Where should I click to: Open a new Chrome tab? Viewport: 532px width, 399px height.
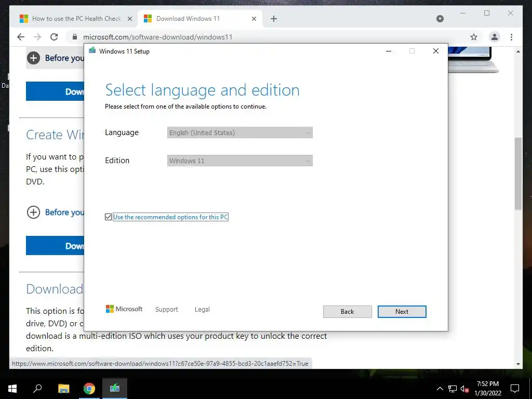click(x=274, y=19)
